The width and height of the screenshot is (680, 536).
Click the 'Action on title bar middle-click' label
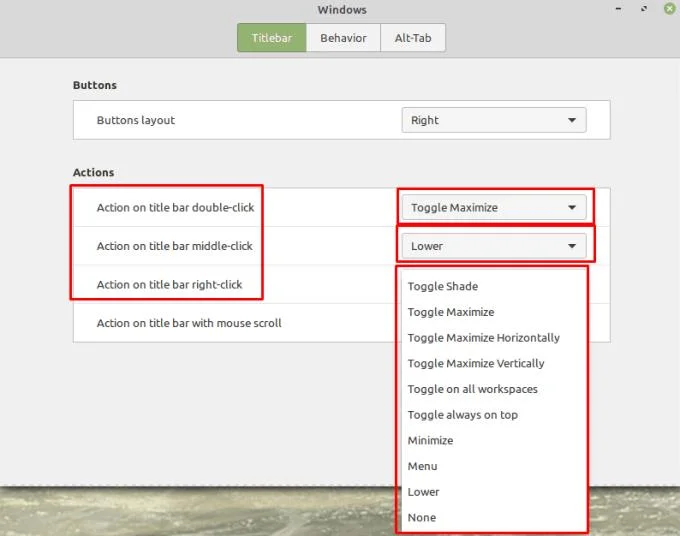coord(174,246)
